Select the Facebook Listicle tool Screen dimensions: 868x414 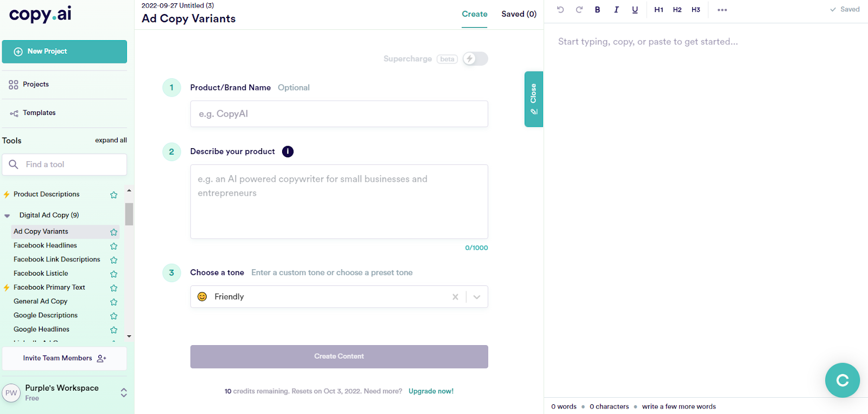(x=41, y=273)
